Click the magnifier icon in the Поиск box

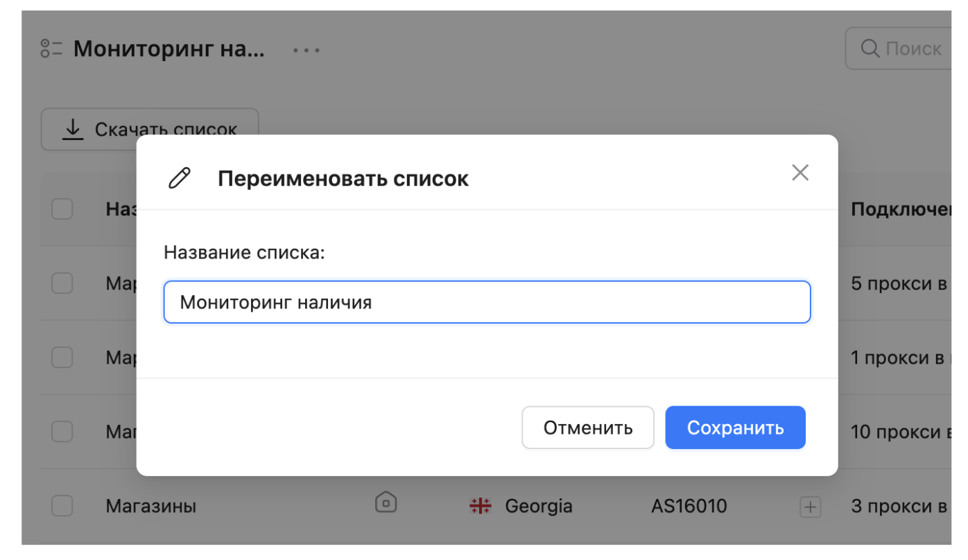(870, 49)
